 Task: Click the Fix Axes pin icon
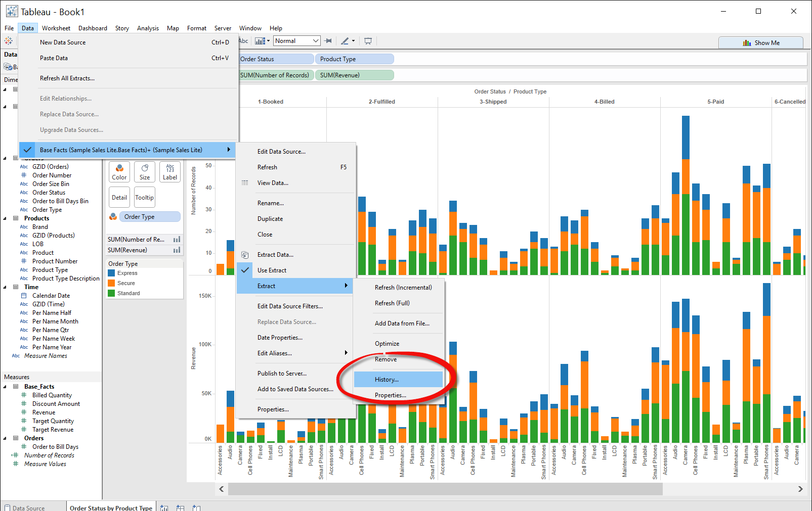(x=328, y=41)
